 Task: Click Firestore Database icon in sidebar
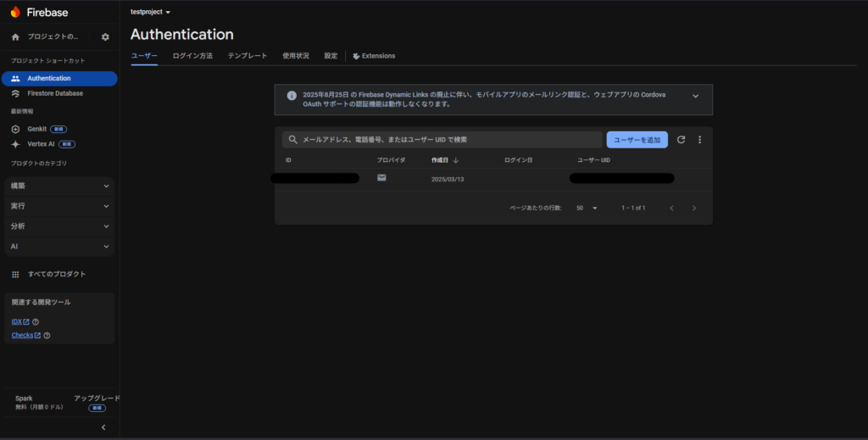click(x=15, y=93)
